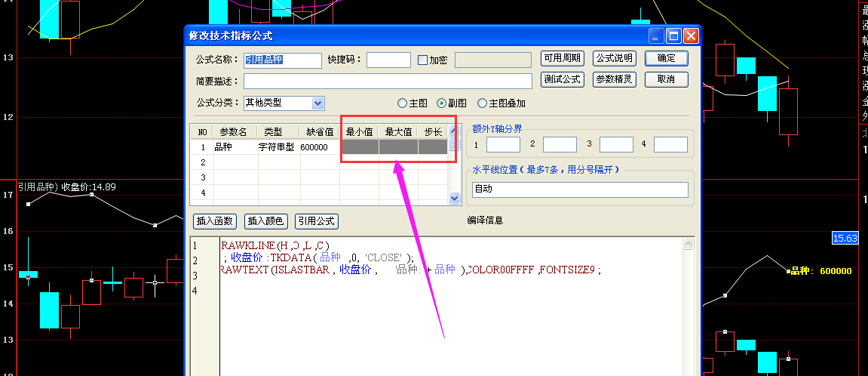Viewport: 868px width, 376px height.
Task: Launch the 参数精灵 wizard
Action: pyautogui.click(x=615, y=79)
